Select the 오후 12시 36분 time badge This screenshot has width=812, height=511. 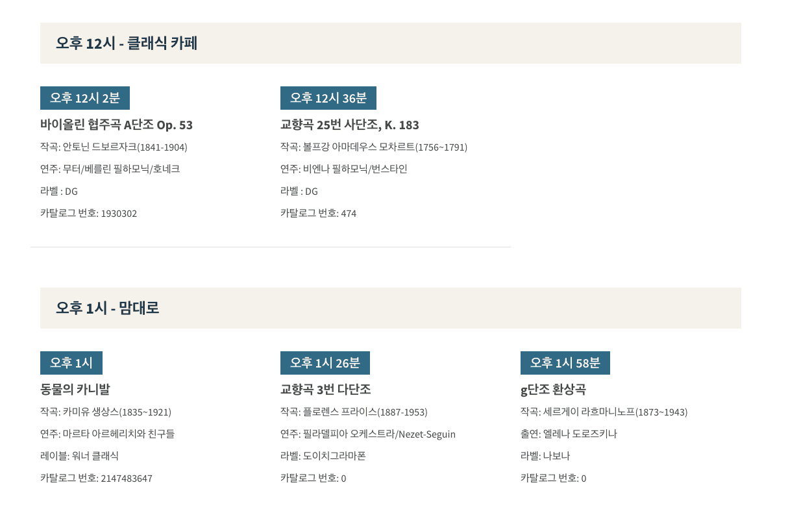click(x=328, y=98)
